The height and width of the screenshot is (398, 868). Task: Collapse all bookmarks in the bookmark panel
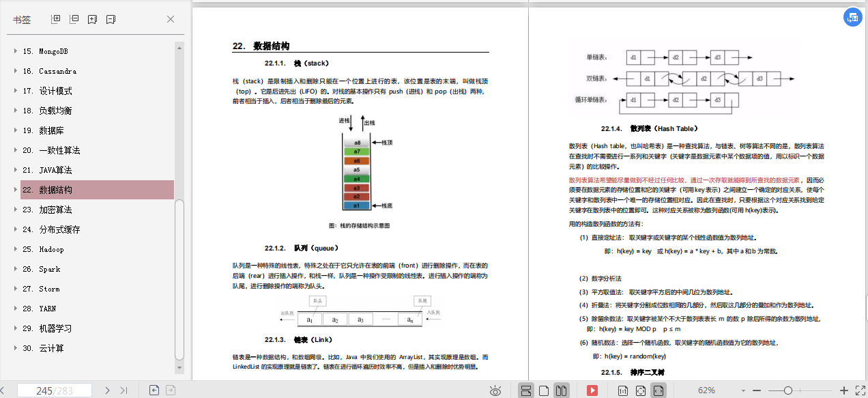point(74,19)
